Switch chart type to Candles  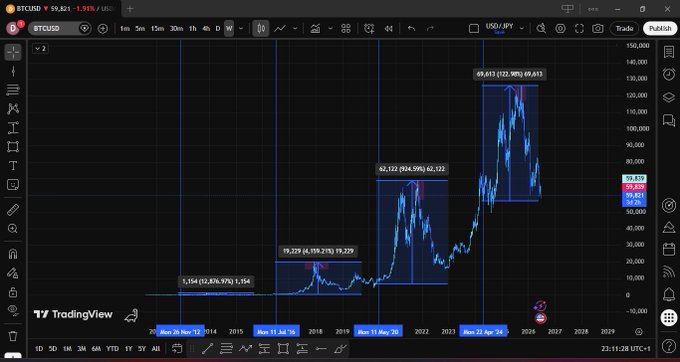point(261,29)
